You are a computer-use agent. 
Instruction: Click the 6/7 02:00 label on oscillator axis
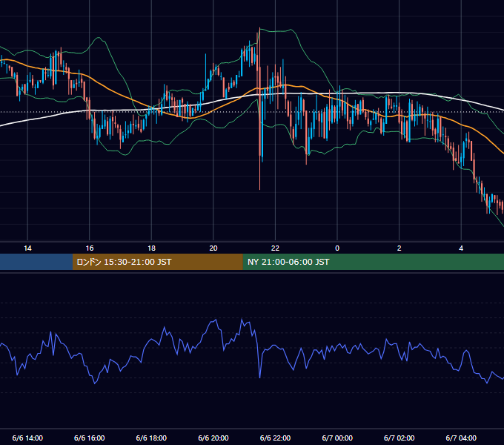[399, 438]
